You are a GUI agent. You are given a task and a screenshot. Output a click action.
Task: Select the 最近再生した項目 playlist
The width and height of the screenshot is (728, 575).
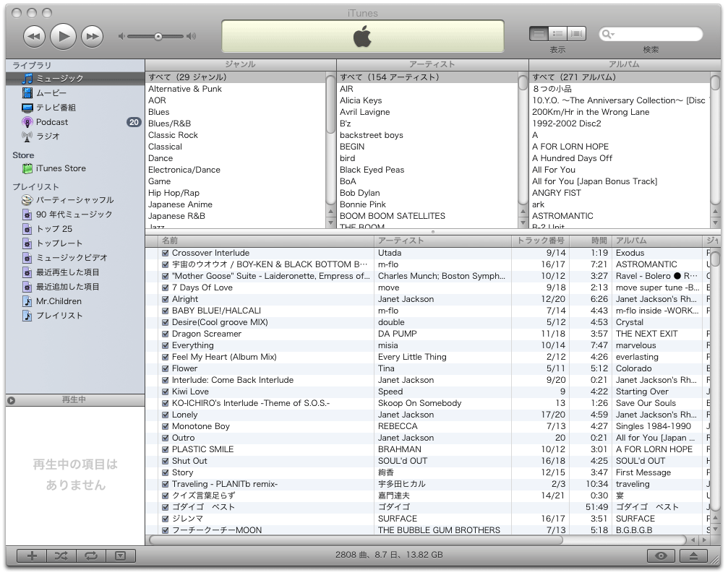click(x=75, y=272)
